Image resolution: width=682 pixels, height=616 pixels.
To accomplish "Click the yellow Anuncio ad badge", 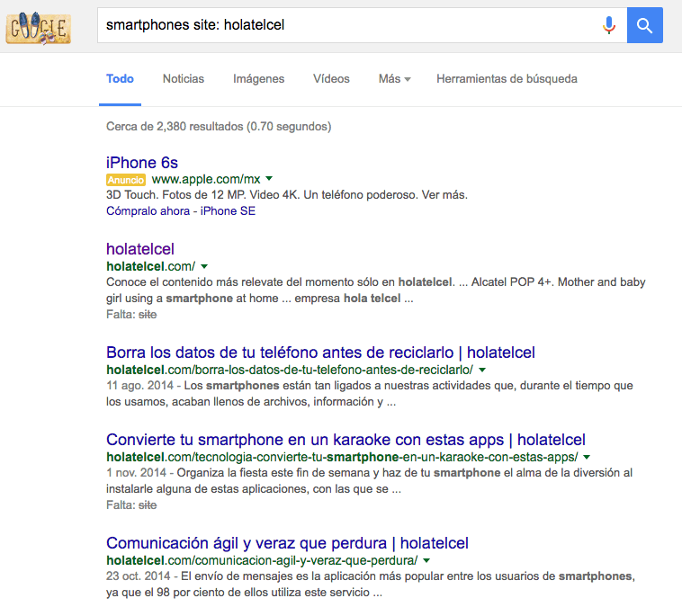I will [126, 180].
